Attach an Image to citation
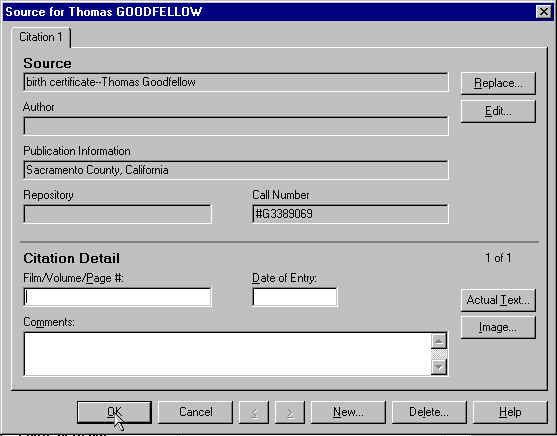The height and width of the screenshot is (436, 557). coord(498,327)
